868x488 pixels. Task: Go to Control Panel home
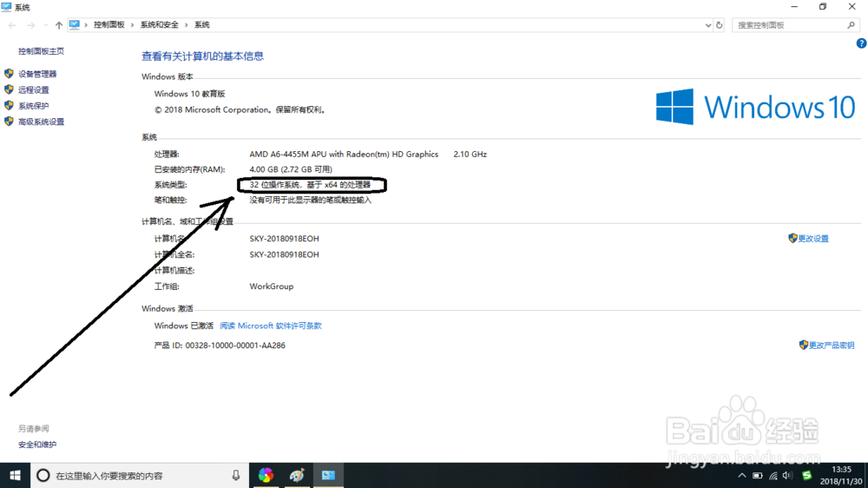(x=41, y=51)
